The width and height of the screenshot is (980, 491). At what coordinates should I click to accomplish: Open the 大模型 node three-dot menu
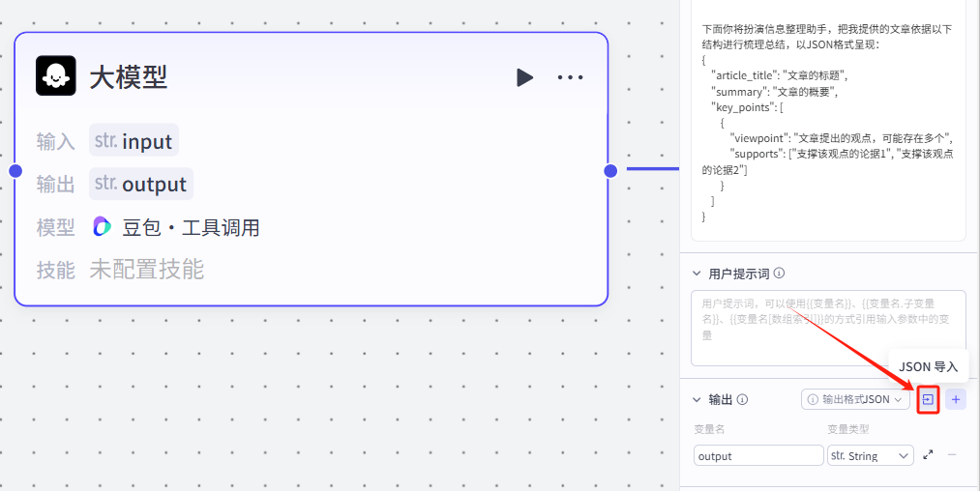(x=570, y=77)
